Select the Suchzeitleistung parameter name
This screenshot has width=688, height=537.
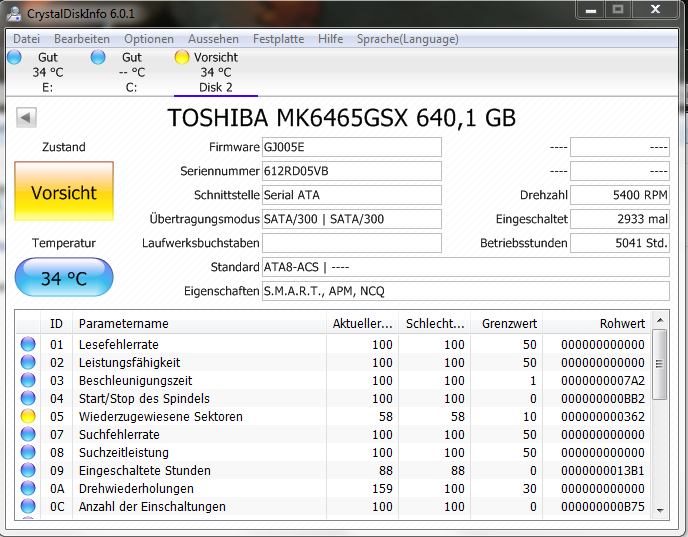(x=124, y=452)
